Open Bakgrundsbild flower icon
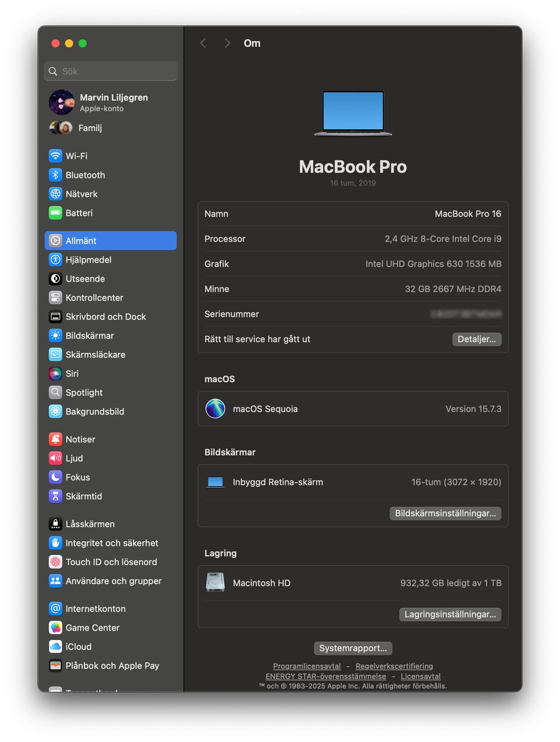This screenshot has height=742, width=560. point(55,412)
